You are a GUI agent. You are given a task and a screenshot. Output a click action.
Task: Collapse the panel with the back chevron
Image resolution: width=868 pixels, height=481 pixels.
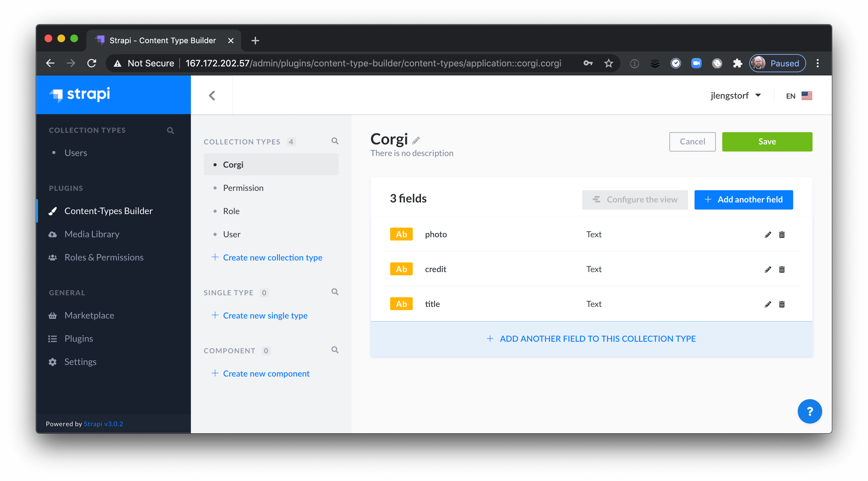click(212, 95)
